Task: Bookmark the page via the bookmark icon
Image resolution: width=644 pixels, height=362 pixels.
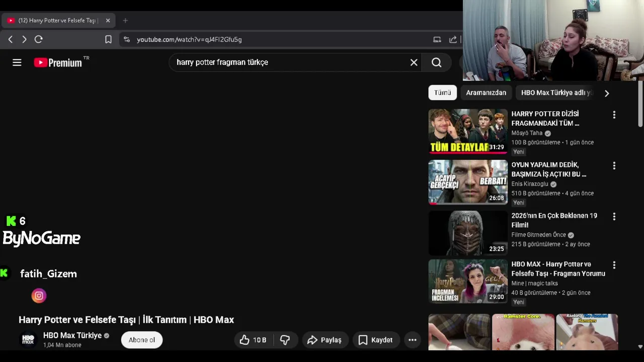Action: 108,39
